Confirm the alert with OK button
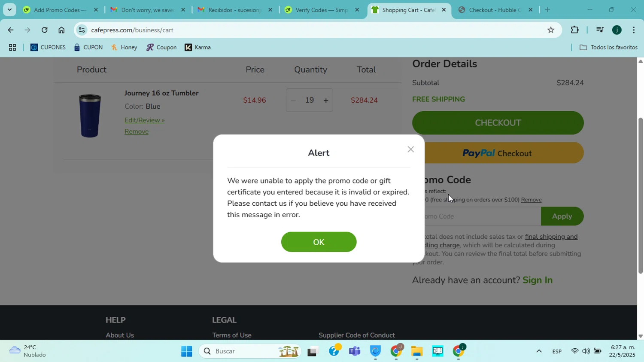The height and width of the screenshot is (362, 644). [319, 242]
